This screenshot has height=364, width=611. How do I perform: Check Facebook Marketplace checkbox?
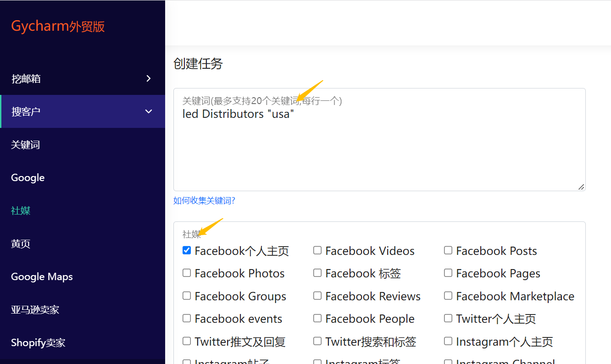448,296
